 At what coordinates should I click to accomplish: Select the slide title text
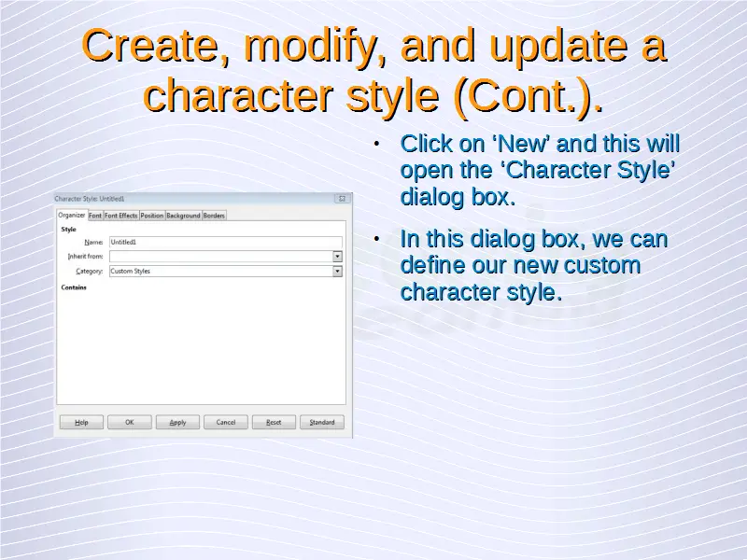tap(373, 70)
